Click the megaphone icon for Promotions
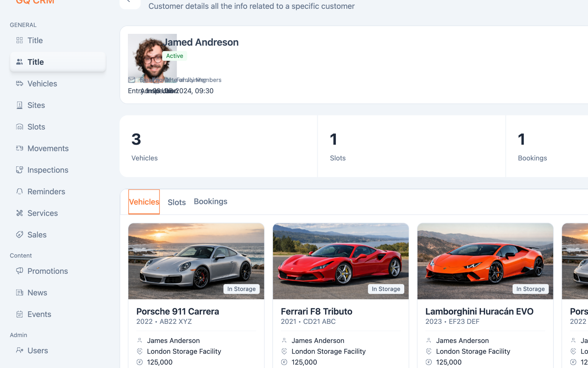 tap(19, 271)
